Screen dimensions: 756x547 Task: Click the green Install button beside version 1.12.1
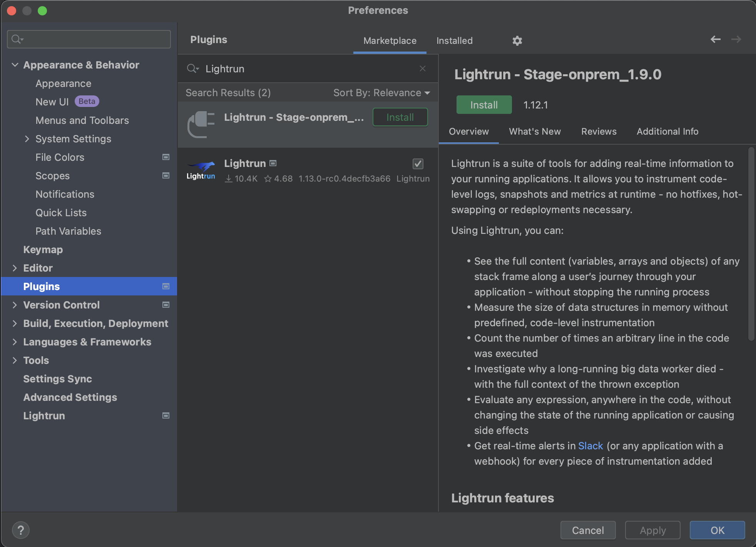pos(484,105)
